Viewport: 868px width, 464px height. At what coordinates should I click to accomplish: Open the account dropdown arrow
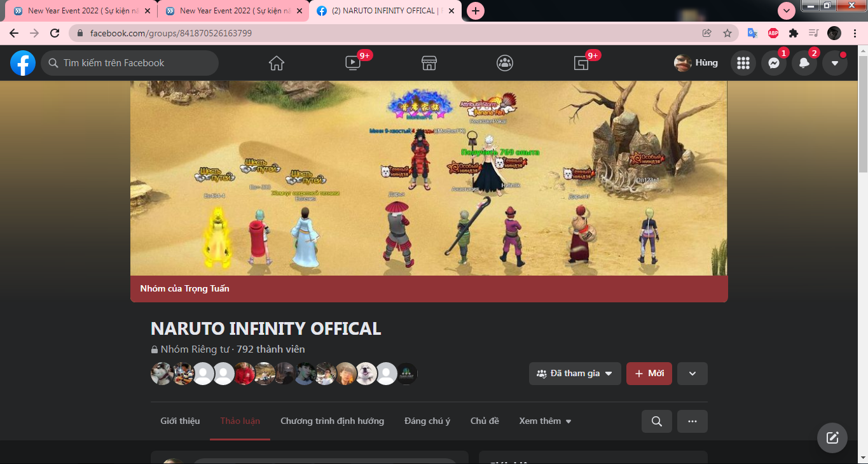point(835,63)
